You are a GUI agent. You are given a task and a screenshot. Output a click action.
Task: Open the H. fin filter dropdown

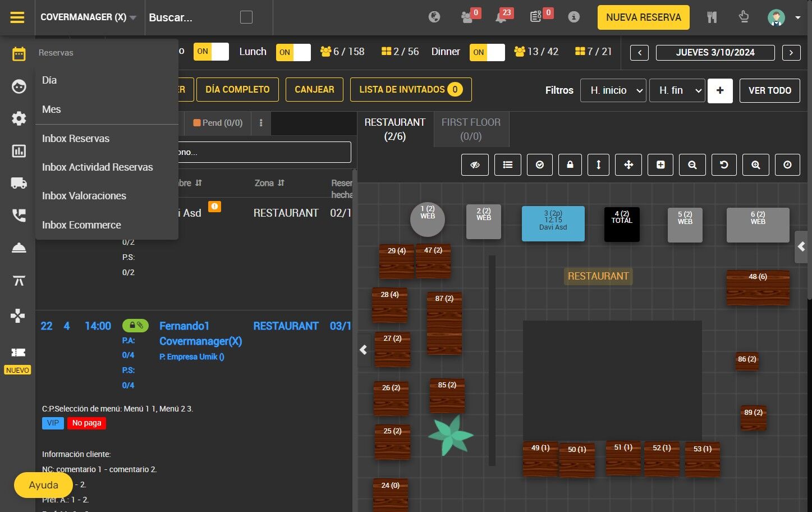677,90
